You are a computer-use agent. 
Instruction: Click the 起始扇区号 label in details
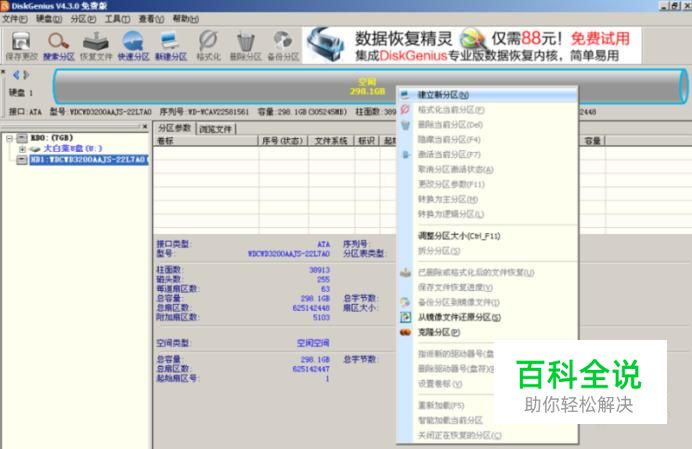tap(178, 378)
